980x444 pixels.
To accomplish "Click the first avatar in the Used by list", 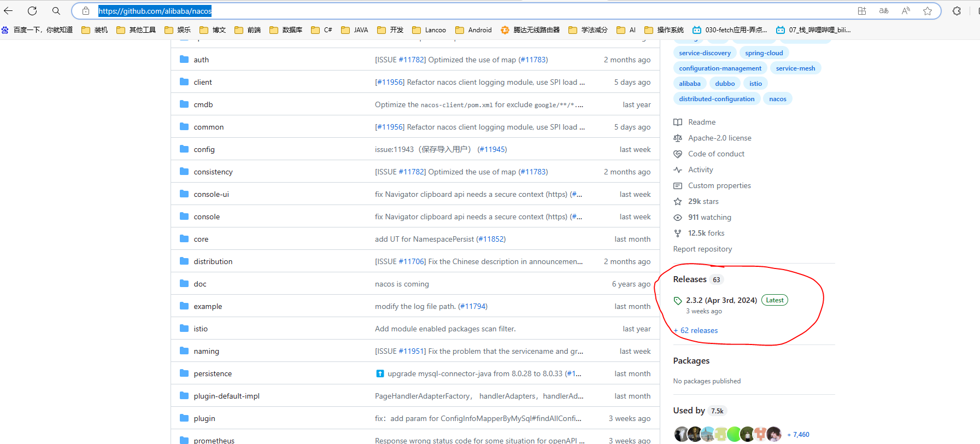I will click(x=681, y=434).
